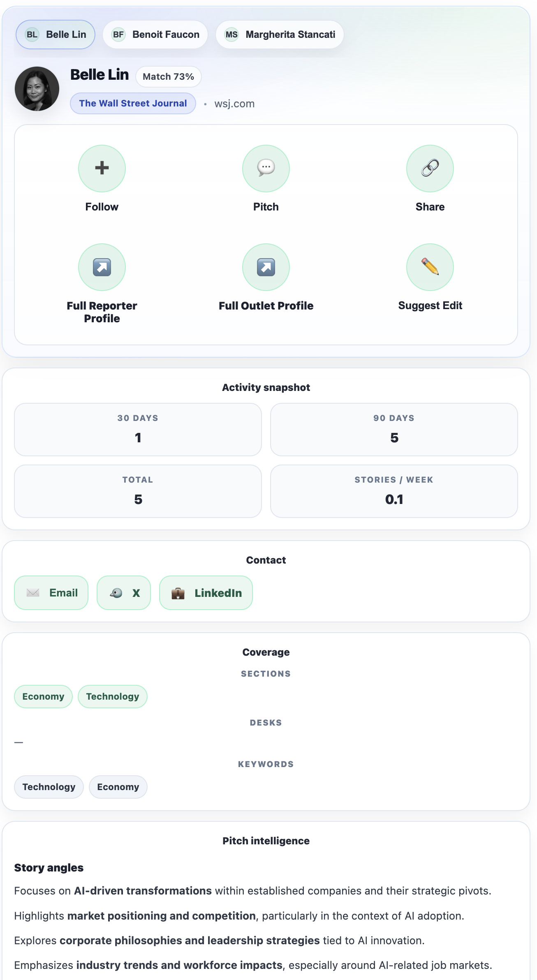Click the Economy section tag
Image resolution: width=537 pixels, height=980 pixels.
coord(43,696)
